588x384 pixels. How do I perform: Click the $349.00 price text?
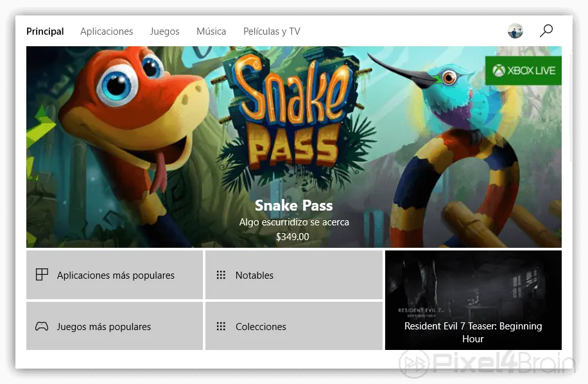point(293,236)
